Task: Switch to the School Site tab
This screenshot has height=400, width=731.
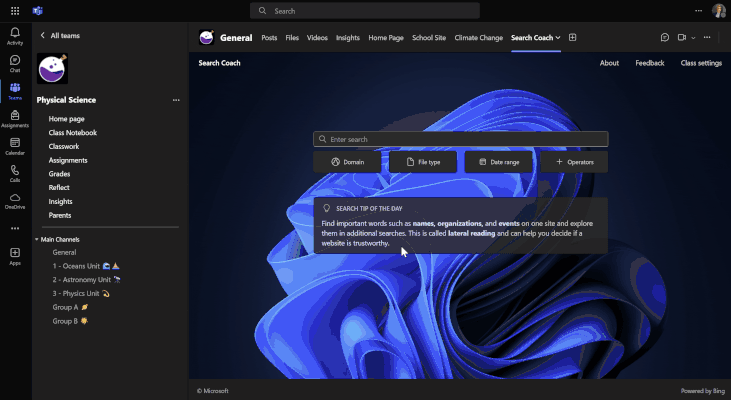Action: [x=429, y=38]
